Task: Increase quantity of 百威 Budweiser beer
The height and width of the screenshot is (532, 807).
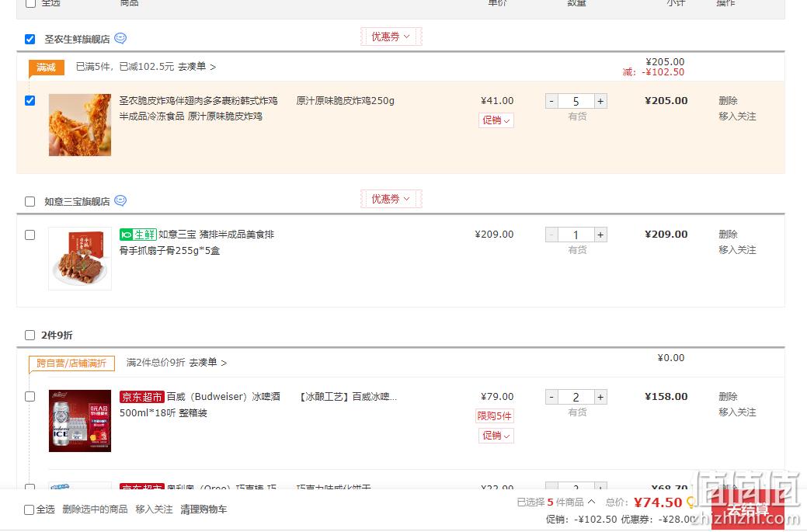Action: 600,397
